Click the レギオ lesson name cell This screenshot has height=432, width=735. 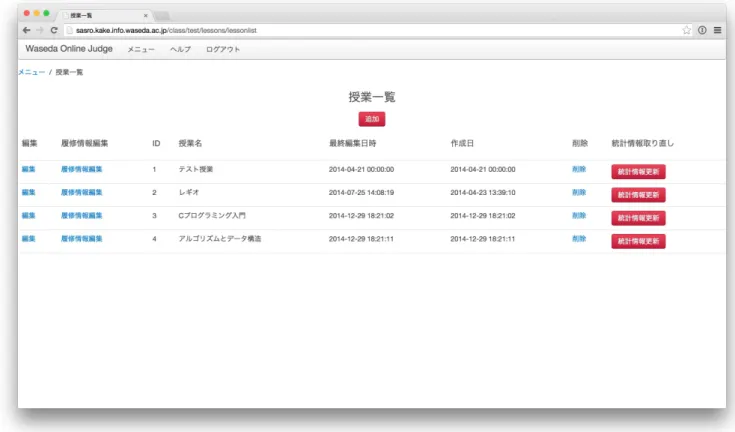click(188, 193)
